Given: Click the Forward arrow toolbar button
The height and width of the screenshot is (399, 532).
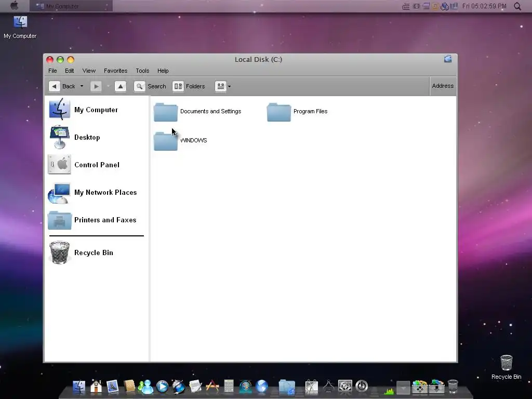Looking at the screenshot, I should [x=96, y=86].
